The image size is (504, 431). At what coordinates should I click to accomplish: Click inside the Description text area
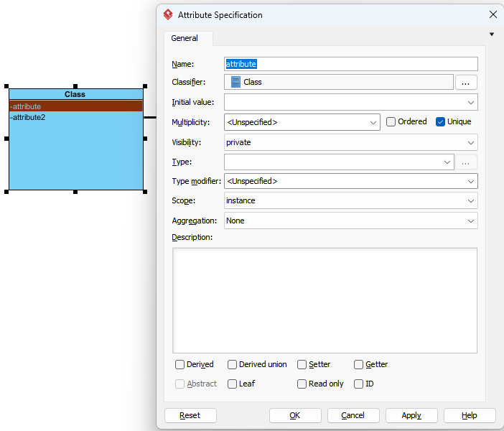[x=325, y=300]
